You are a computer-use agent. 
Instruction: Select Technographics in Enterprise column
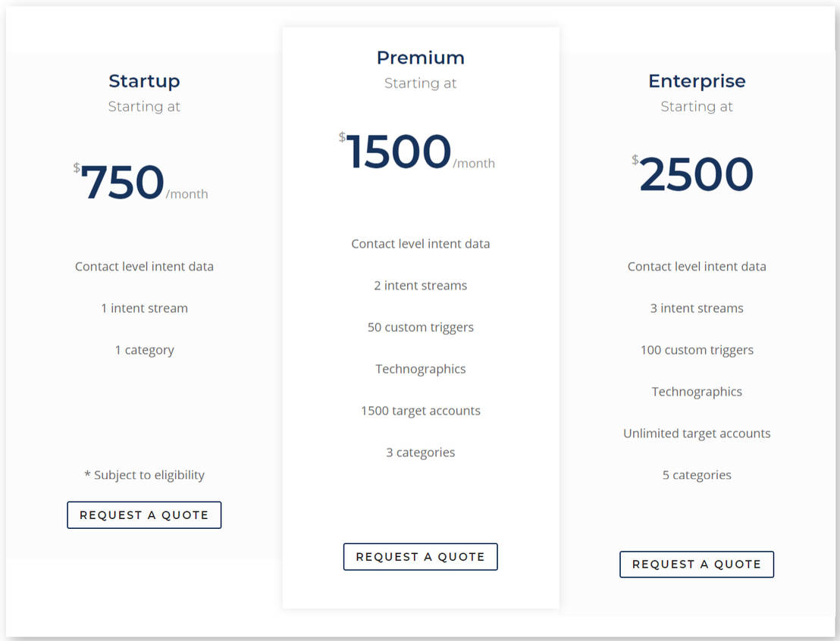[x=697, y=392]
